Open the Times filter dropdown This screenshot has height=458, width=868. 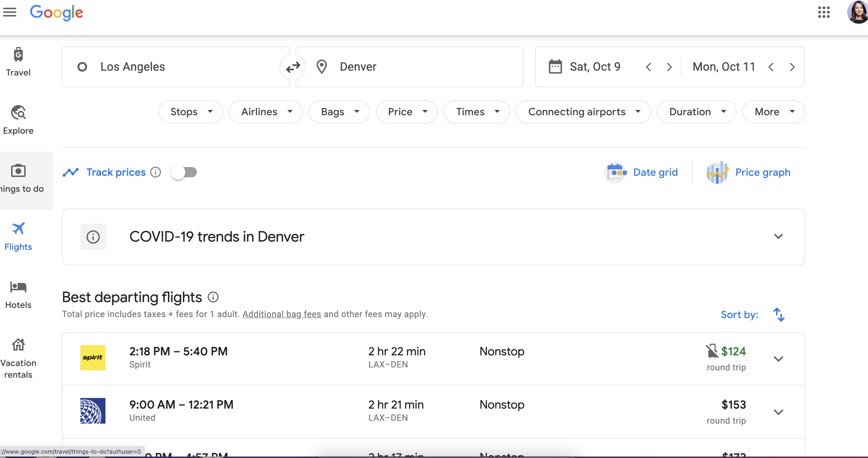coord(477,112)
